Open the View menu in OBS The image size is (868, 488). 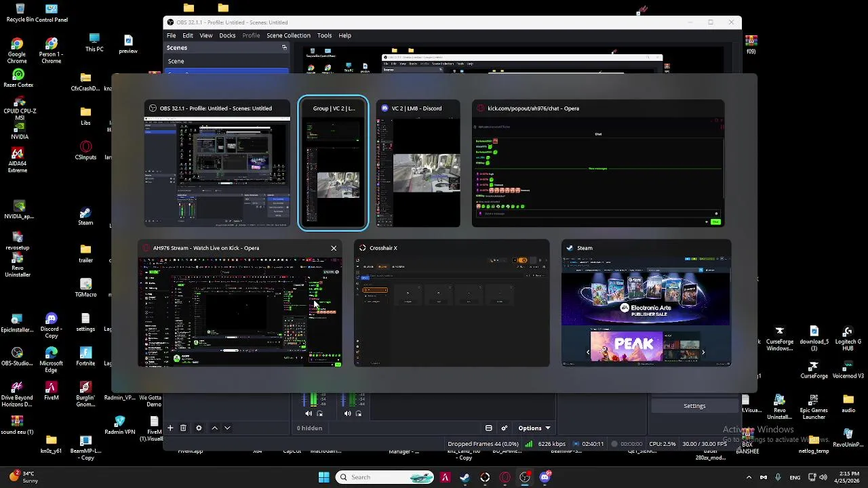206,35
